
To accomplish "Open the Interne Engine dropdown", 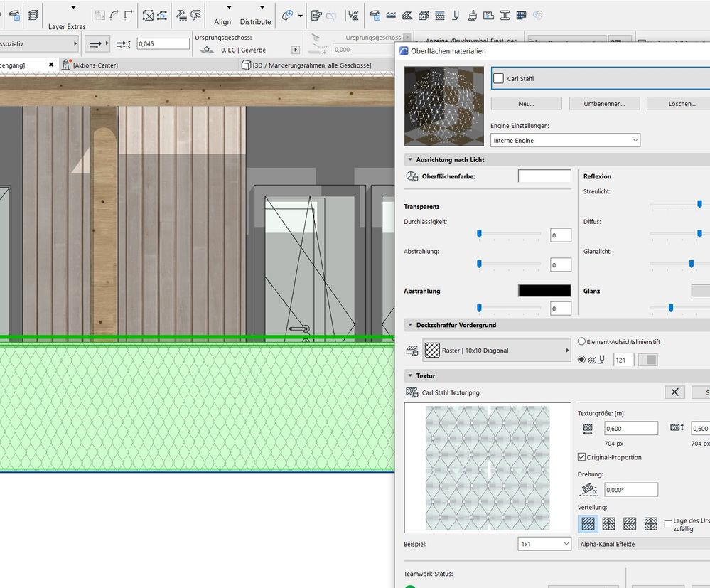I will (565, 141).
